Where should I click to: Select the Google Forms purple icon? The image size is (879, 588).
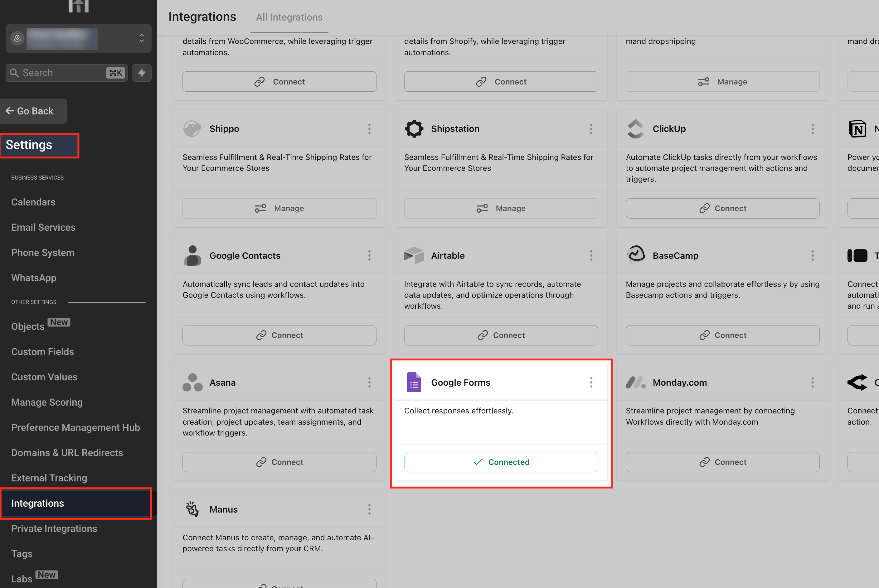(x=414, y=382)
